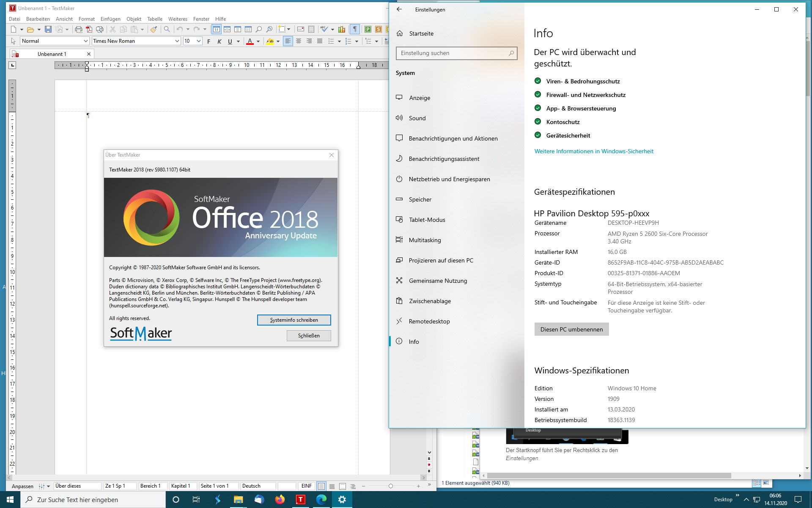Click the Einstellung suchen search field

pyautogui.click(x=456, y=53)
